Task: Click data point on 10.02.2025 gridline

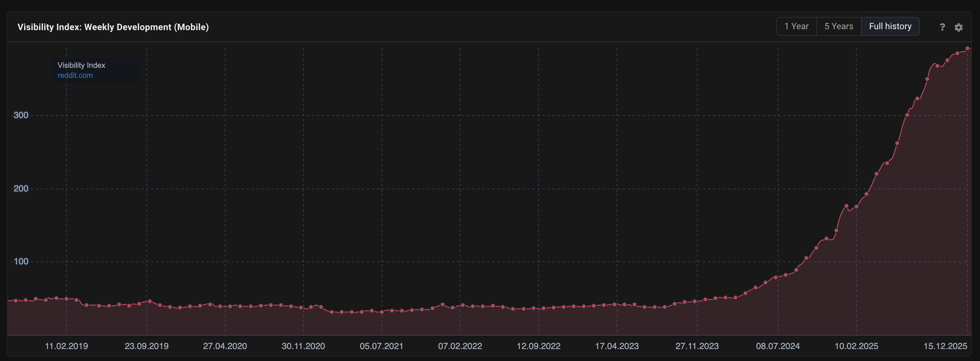Action: click(856, 207)
